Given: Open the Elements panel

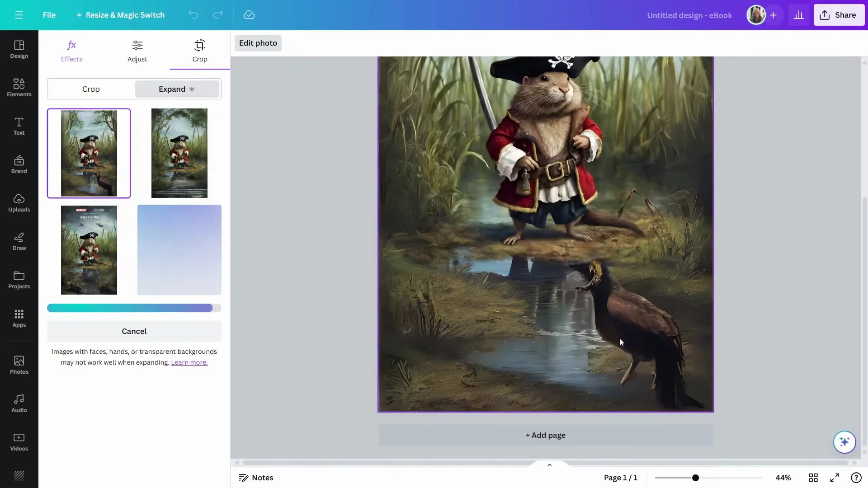Looking at the screenshot, I should (19, 87).
